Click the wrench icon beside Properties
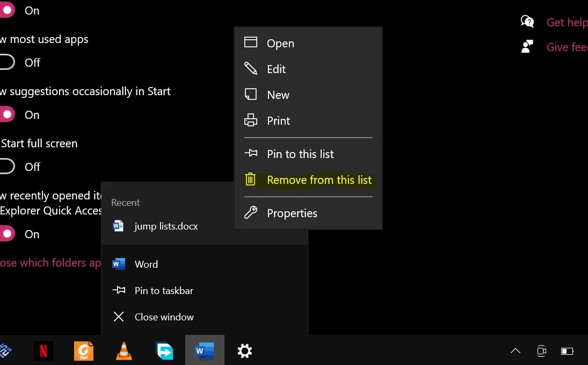 (251, 213)
